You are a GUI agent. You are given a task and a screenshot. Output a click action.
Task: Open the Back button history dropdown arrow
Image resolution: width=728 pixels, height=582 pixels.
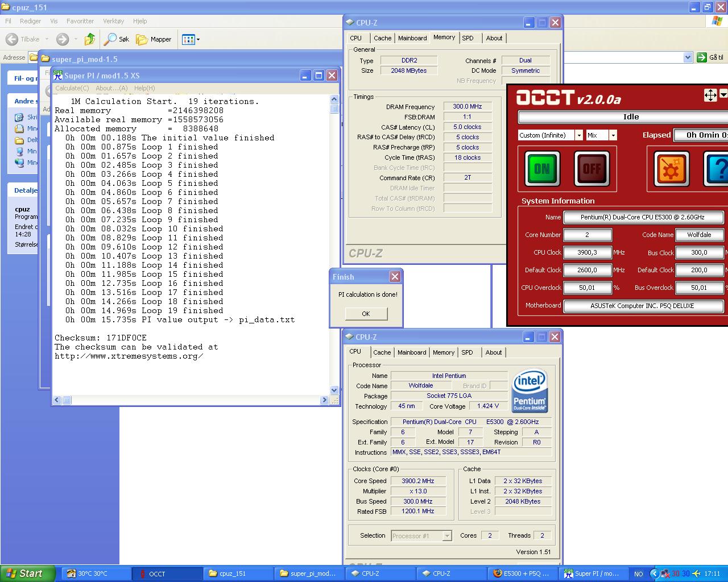click(47, 39)
